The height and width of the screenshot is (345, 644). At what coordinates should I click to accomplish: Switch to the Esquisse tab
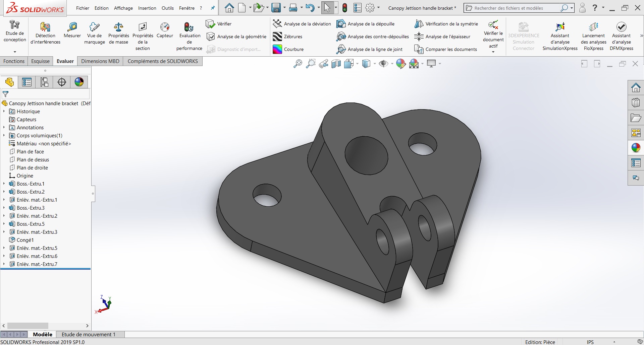40,61
